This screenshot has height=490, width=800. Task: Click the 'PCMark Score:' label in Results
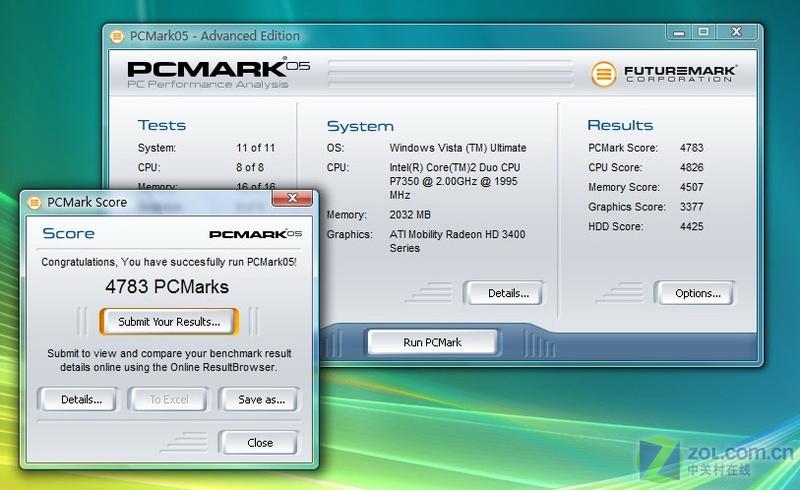pos(623,148)
